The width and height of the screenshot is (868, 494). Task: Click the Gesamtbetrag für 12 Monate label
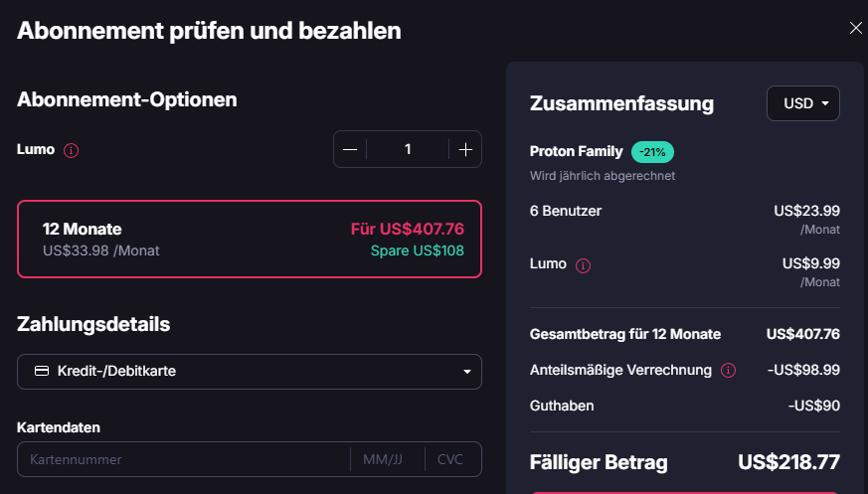pos(625,334)
